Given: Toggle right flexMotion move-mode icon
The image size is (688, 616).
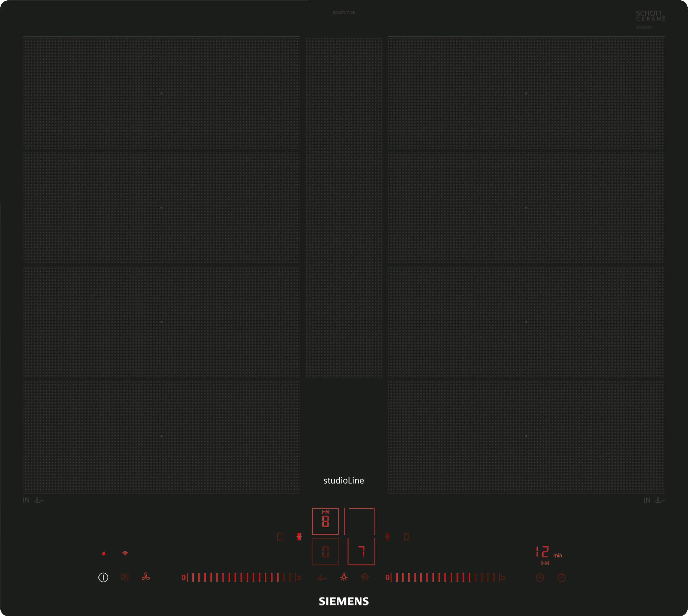Looking at the screenshot, I should point(406,537).
